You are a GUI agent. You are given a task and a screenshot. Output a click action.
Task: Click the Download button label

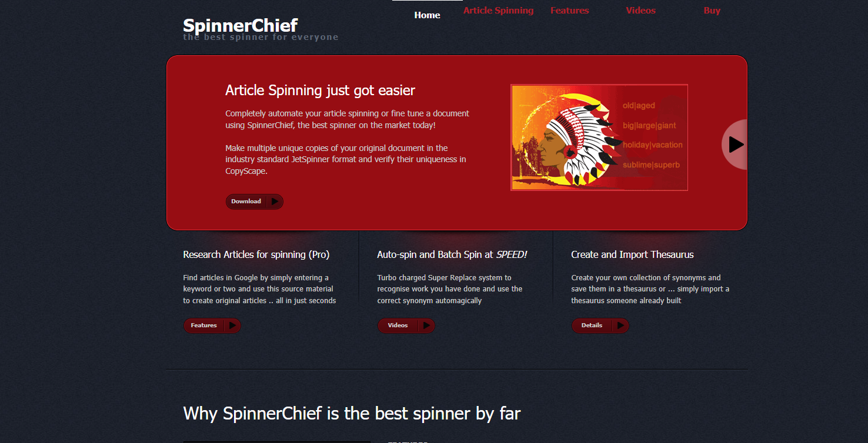[x=246, y=202]
